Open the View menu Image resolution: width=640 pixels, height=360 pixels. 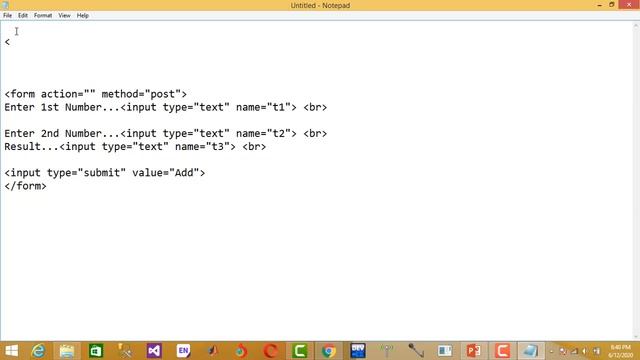tap(64, 16)
